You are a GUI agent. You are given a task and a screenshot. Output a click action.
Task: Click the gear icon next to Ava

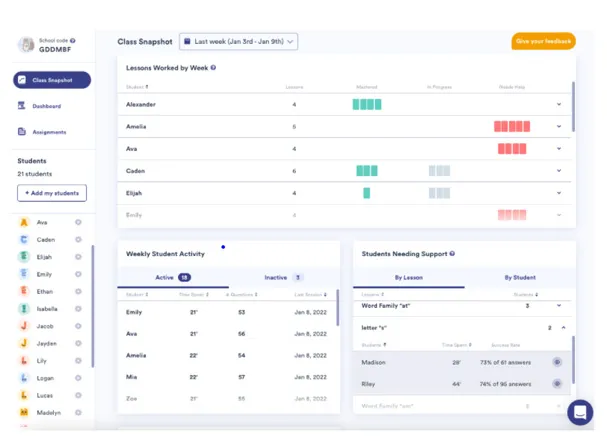[78, 223]
